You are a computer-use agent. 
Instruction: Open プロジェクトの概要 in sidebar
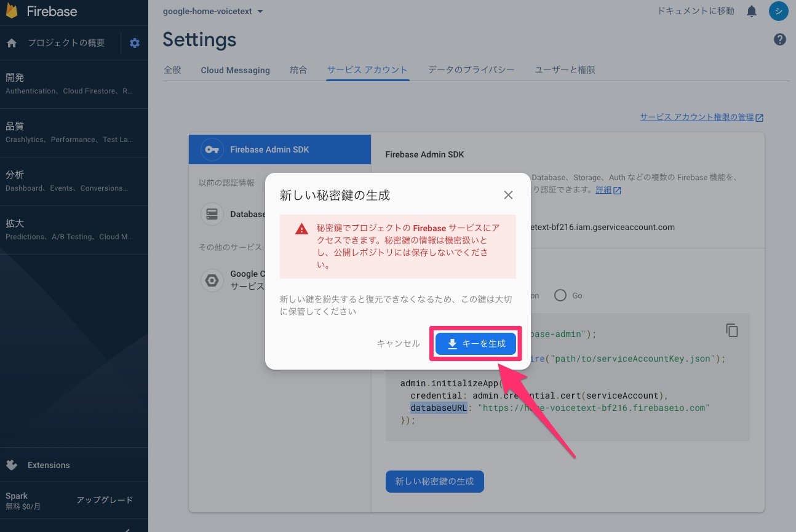coord(66,43)
